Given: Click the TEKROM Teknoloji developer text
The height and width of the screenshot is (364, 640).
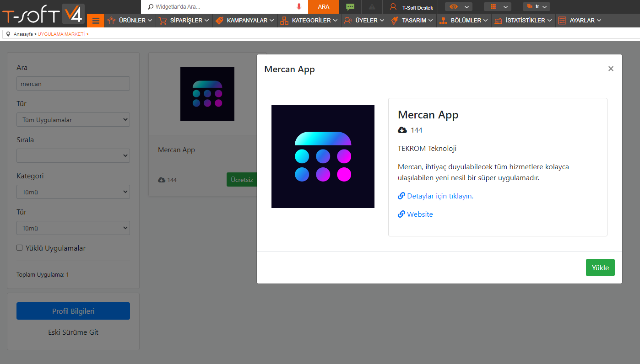Looking at the screenshot, I should pos(427,149).
